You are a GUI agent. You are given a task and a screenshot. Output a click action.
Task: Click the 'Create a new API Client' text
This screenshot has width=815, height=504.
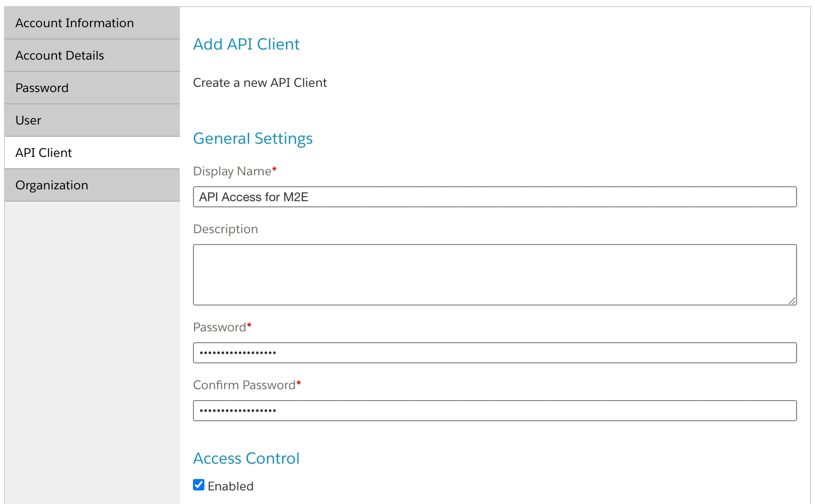click(x=260, y=82)
